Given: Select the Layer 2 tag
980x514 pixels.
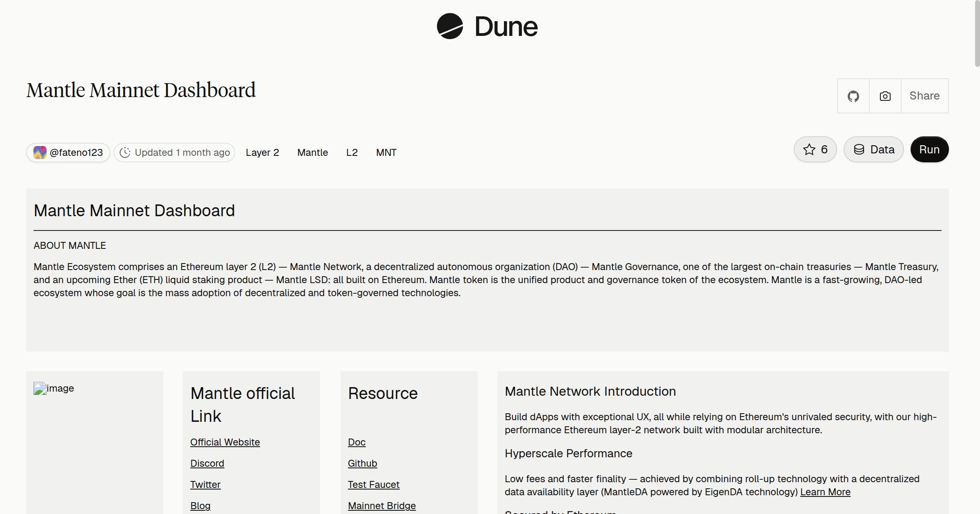Looking at the screenshot, I should 262,153.
